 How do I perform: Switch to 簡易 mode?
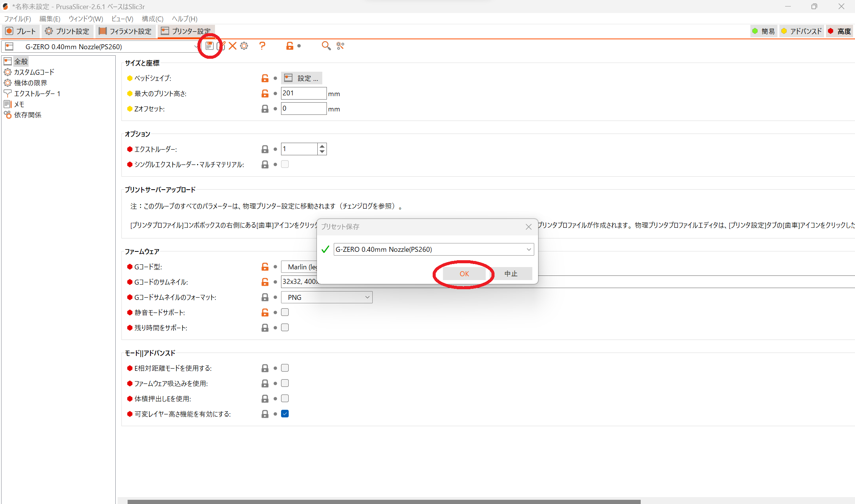click(x=763, y=31)
